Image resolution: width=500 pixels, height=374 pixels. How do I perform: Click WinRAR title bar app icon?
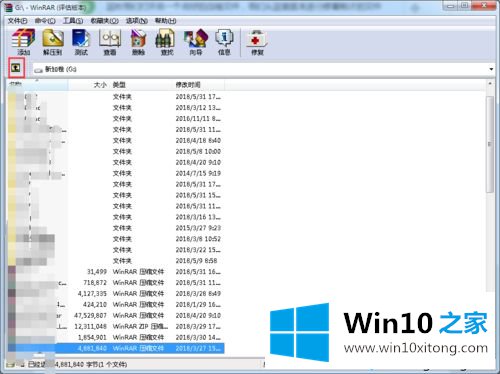(x=8, y=7)
